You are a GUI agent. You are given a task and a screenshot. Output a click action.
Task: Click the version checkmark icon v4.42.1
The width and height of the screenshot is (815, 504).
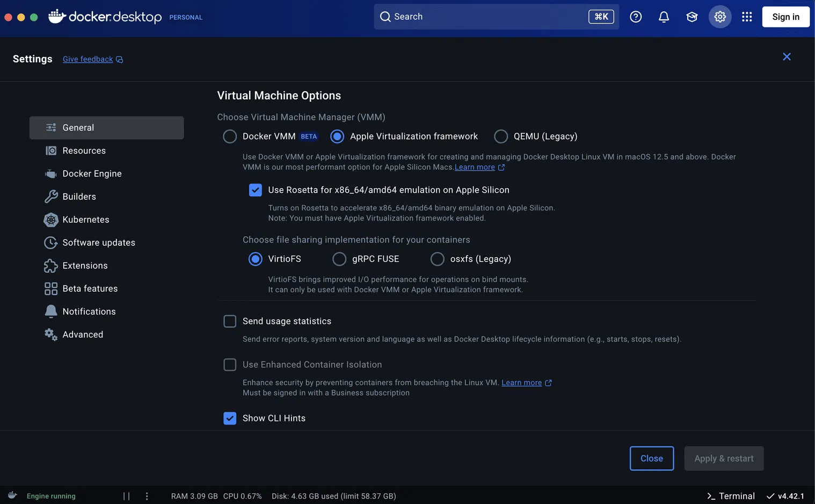point(770,496)
